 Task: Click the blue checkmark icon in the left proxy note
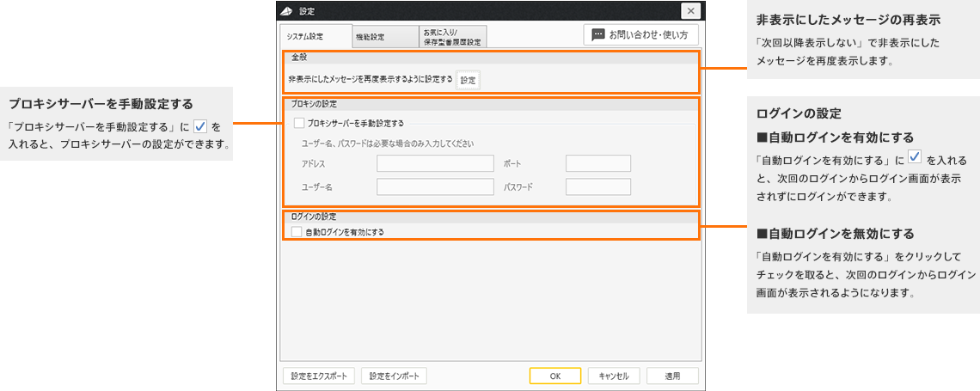200,127
